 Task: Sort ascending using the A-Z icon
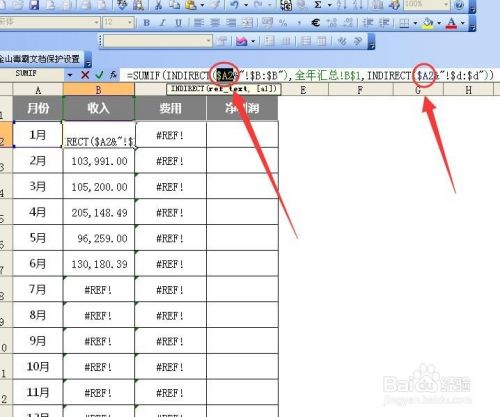tap(341, 5)
